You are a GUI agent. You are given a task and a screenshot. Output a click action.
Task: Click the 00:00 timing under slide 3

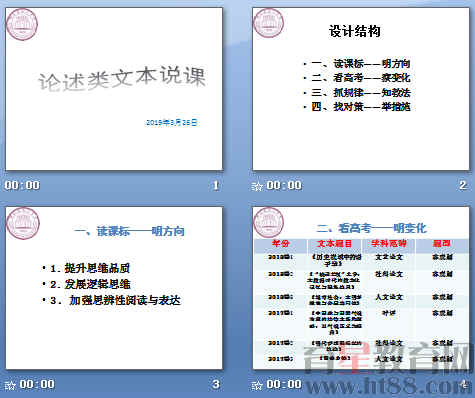pyautogui.click(x=37, y=384)
